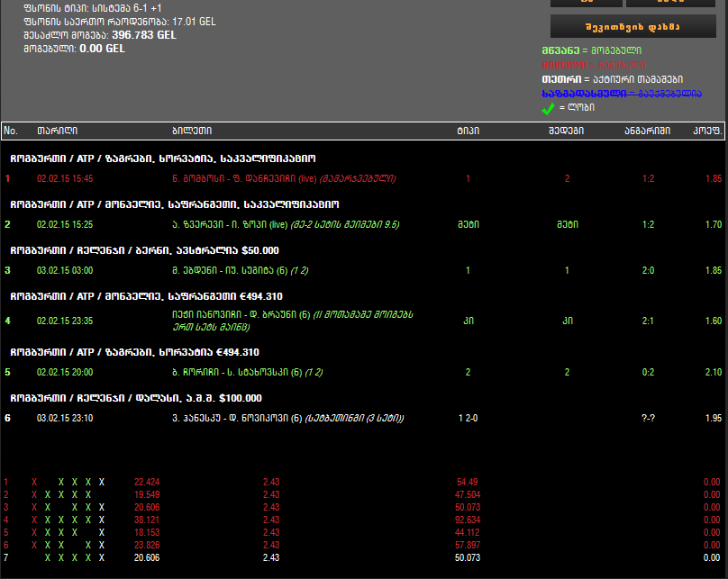Click the საფრანგეთი €494.310 category header
Image resolution: width=728 pixels, height=579 pixels.
(x=146, y=296)
